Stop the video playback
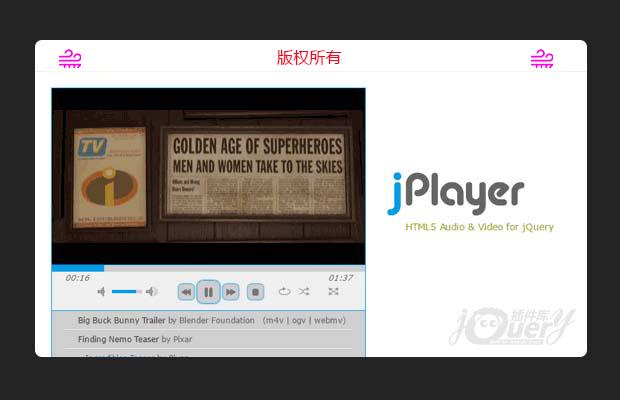 (x=255, y=292)
